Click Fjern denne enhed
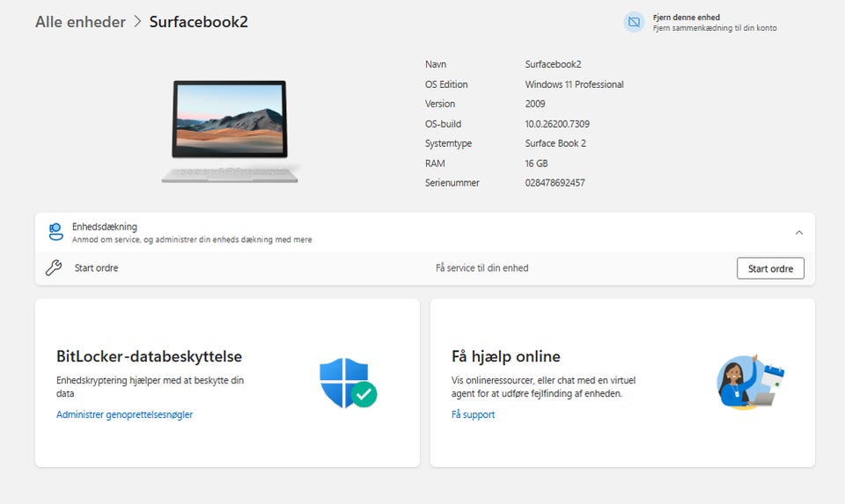 coord(686,18)
